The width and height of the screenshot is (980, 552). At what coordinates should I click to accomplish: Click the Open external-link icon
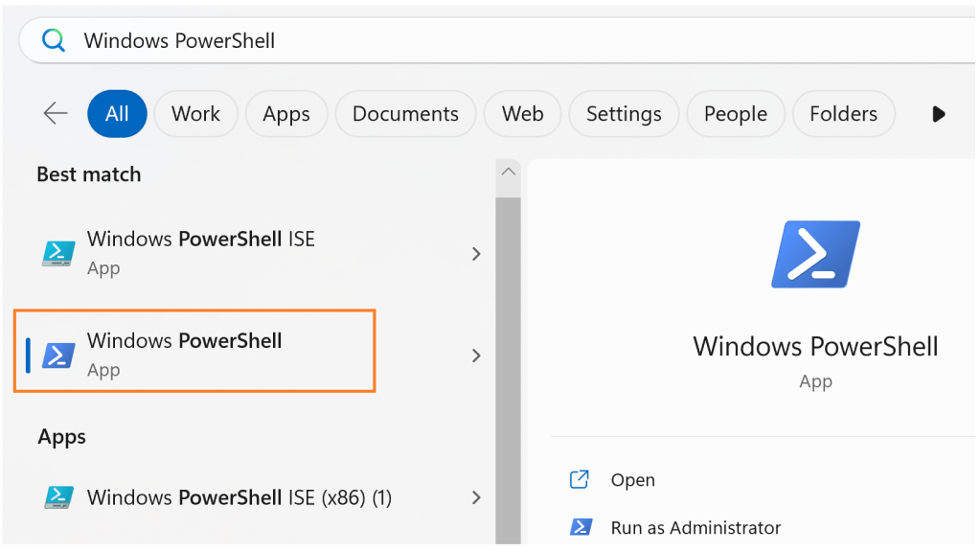pyautogui.click(x=580, y=479)
